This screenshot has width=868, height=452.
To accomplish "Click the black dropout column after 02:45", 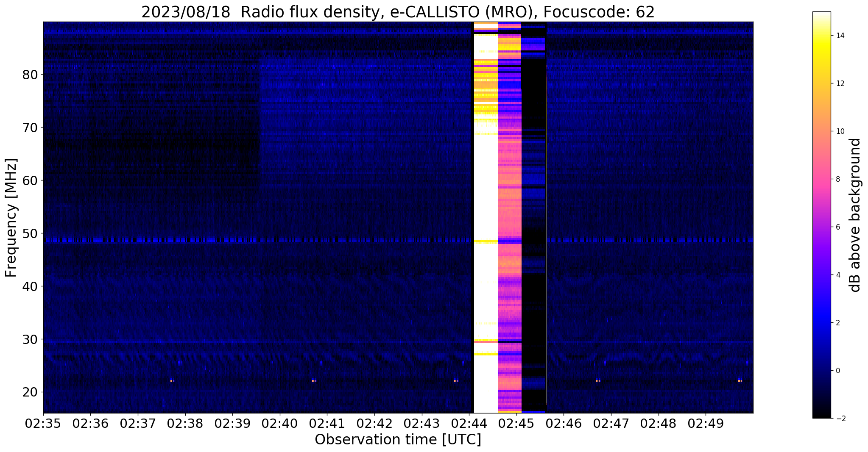I will (x=533, y=217).
